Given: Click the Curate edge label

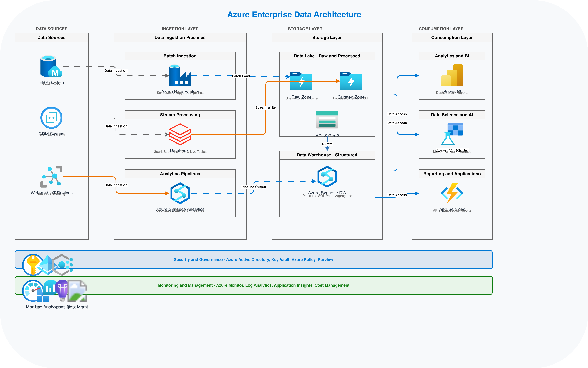Looking at the screenshot, I should [327, 144].
